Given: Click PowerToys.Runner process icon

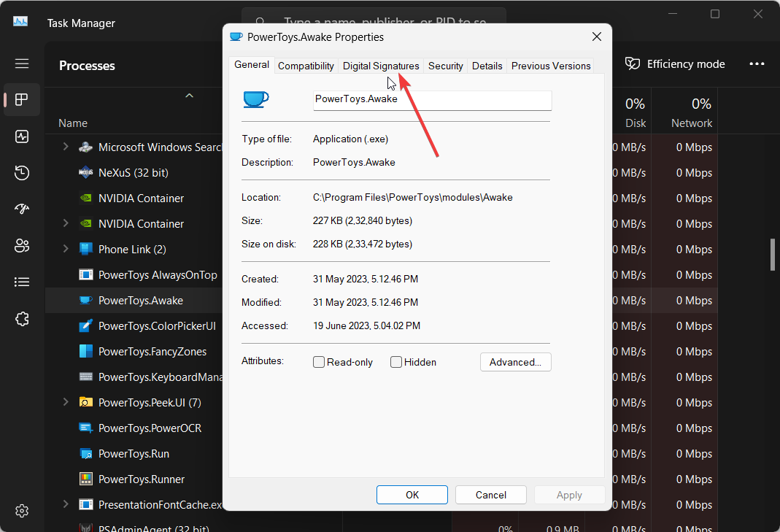Looking at the screenshot, I should point(85,479).
